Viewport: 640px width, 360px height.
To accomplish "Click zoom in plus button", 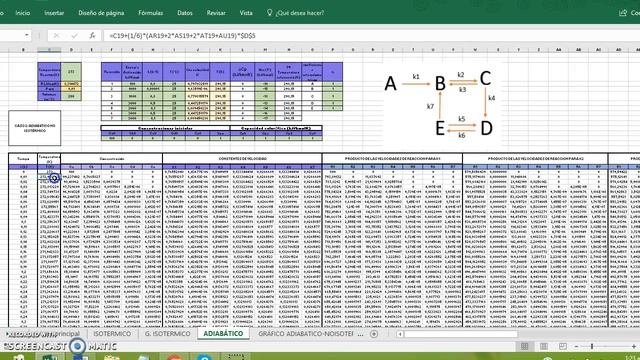I will click(x=634, y=347).
